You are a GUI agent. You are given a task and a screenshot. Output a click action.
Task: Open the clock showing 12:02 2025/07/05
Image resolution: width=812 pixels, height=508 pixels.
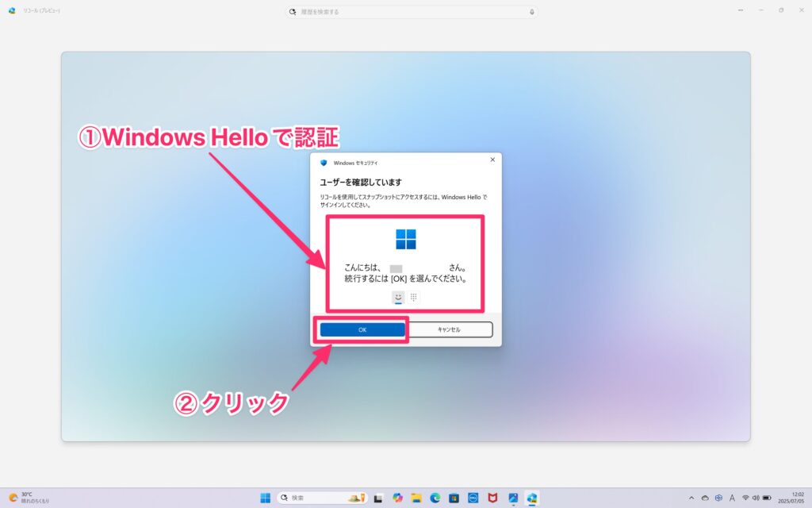[791, 498]
